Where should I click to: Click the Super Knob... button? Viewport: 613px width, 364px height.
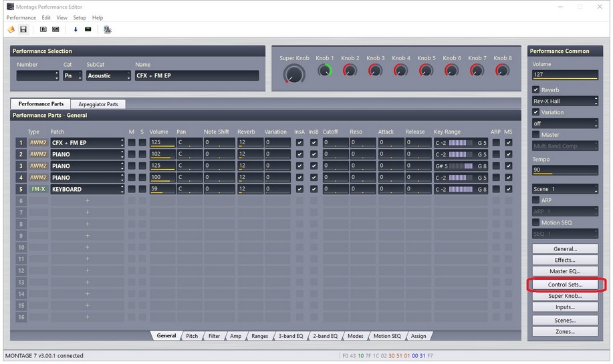[x=565, y=296]
